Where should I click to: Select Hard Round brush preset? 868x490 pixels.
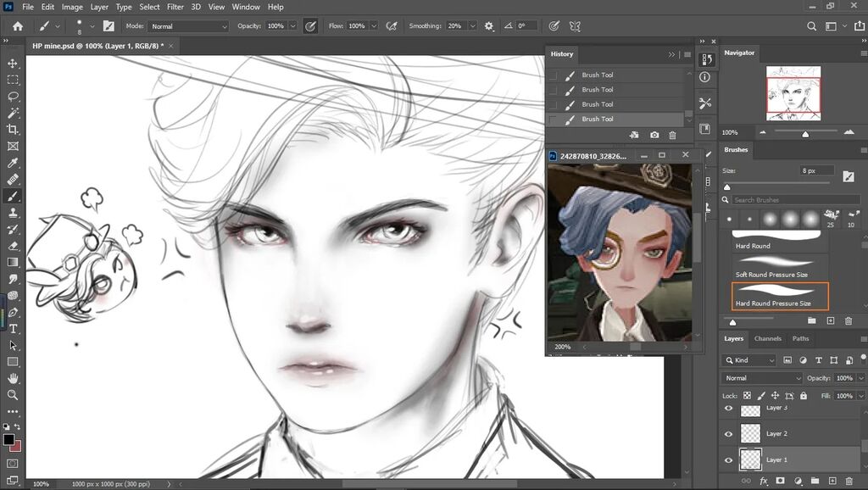pyautogui.click(x=780, y=240)
